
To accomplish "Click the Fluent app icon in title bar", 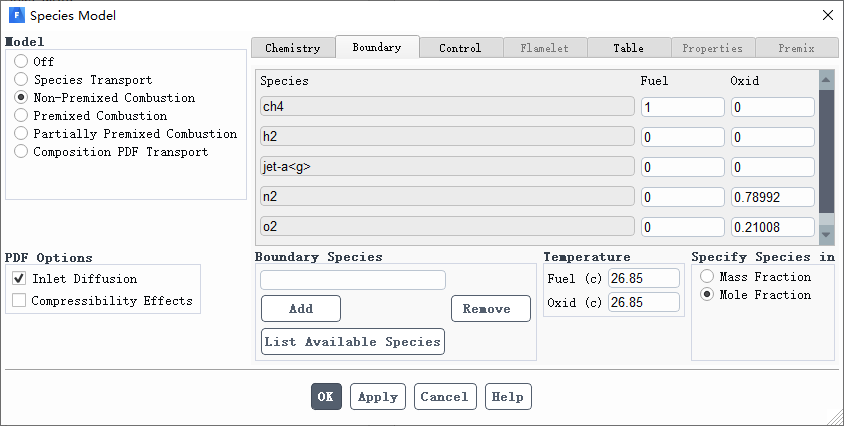I will tap(17, 15).
